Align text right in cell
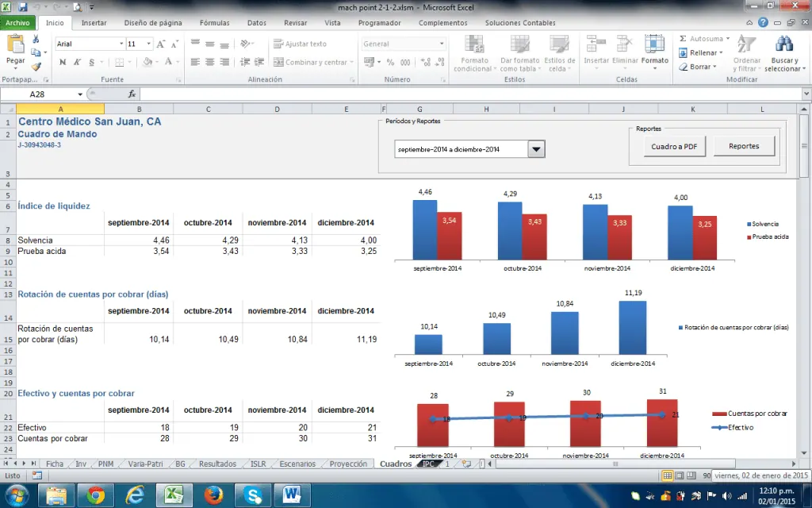The width and height of the screenshot is (812, 508). point(224,62)
